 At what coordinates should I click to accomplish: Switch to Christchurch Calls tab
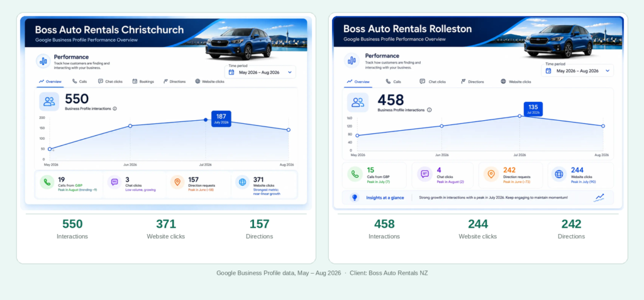pos(80,81)
